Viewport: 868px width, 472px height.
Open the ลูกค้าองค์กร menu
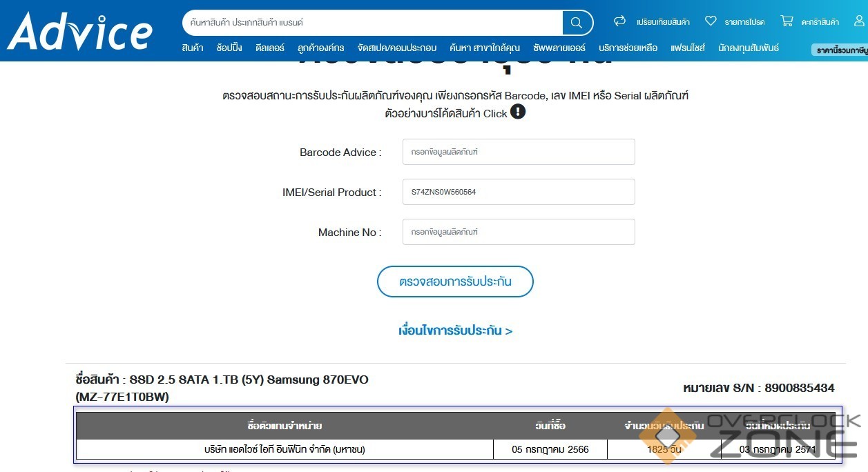321,48
